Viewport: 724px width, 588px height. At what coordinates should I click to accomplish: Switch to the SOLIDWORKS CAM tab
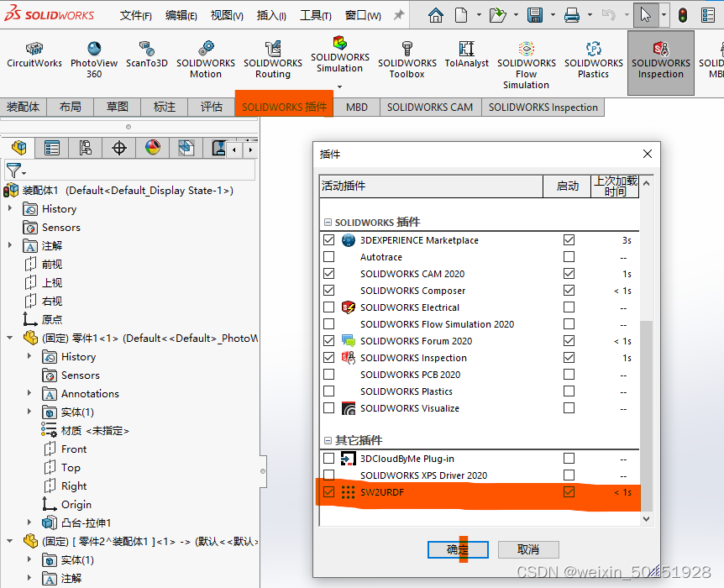pos(430,108)
